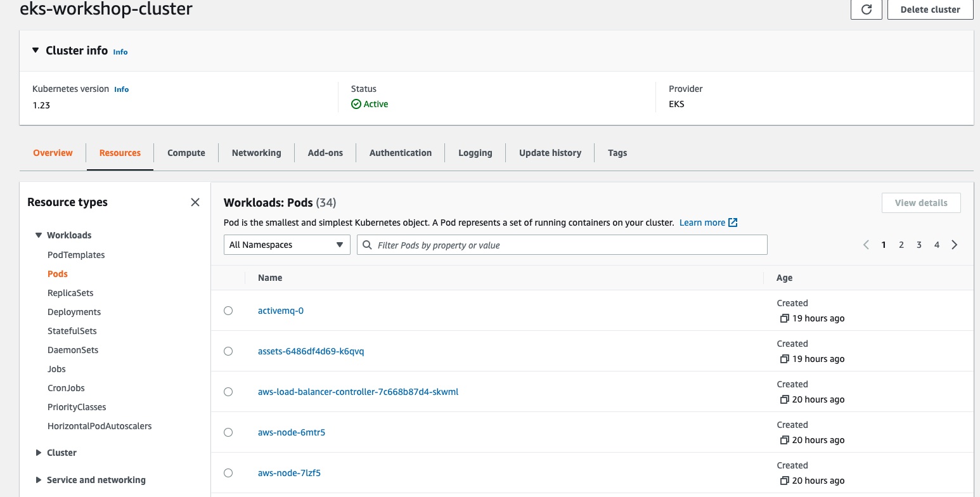
Task: Click the refresh cluster icon button
Action: [866, 10]
